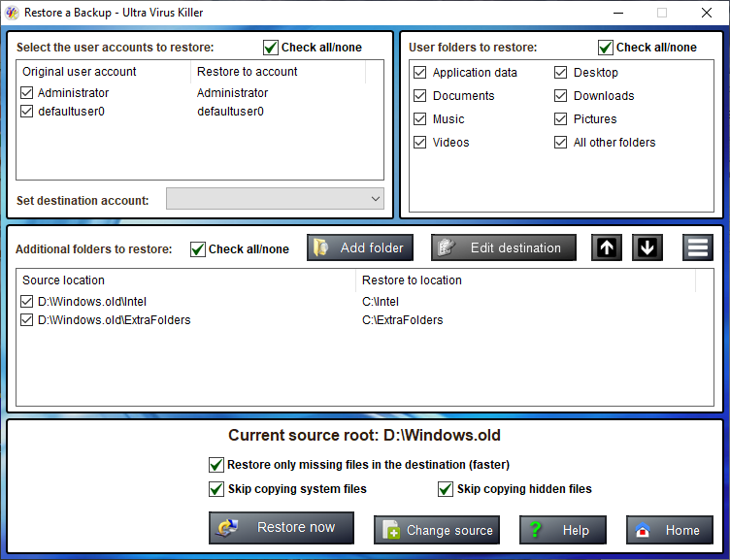
Task: Click the Source location column header
Action: coord(185,280)
